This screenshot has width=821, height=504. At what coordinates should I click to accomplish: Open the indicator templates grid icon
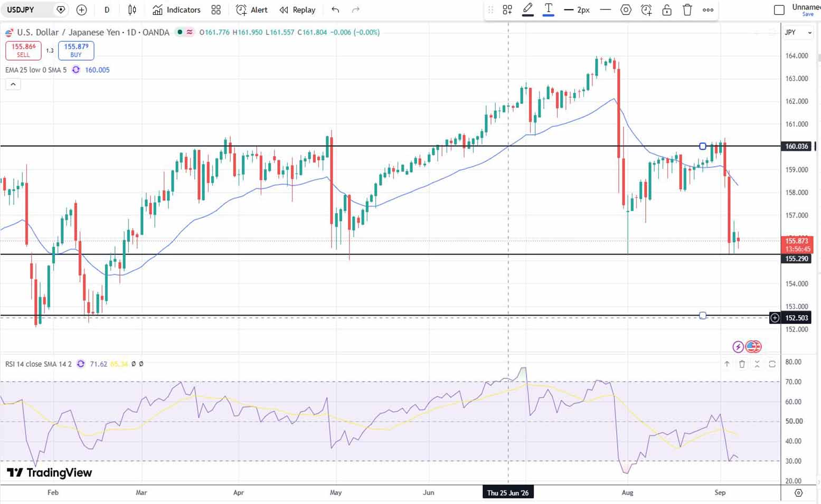(x=216, y=9)
